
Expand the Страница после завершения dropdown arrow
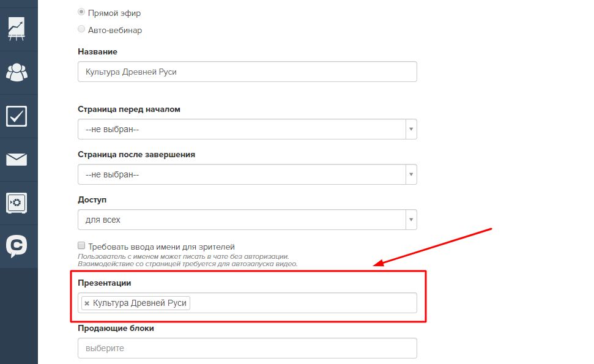click(x=411, y=174)
